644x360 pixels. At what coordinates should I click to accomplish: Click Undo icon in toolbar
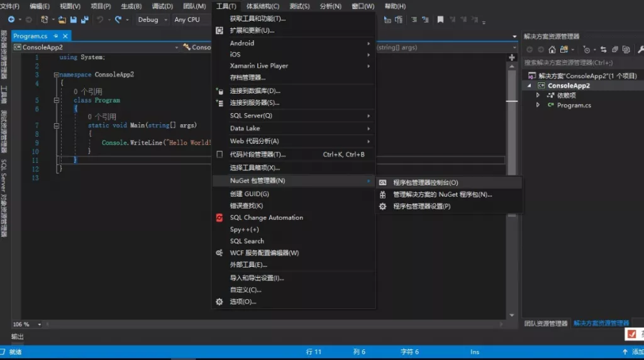click(100, 19)
